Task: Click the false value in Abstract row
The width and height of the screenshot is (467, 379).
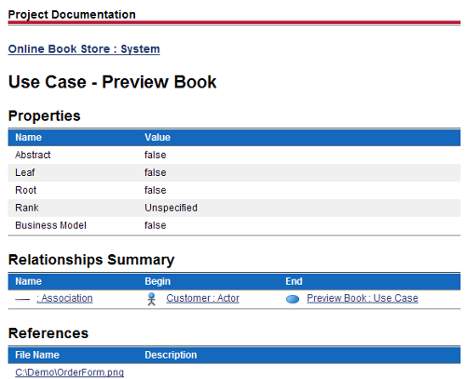Action: [x=155, y=155]
